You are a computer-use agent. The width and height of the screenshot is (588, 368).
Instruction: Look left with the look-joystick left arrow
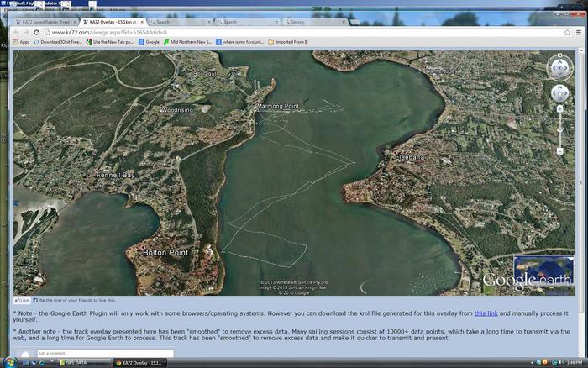(553, 69)
